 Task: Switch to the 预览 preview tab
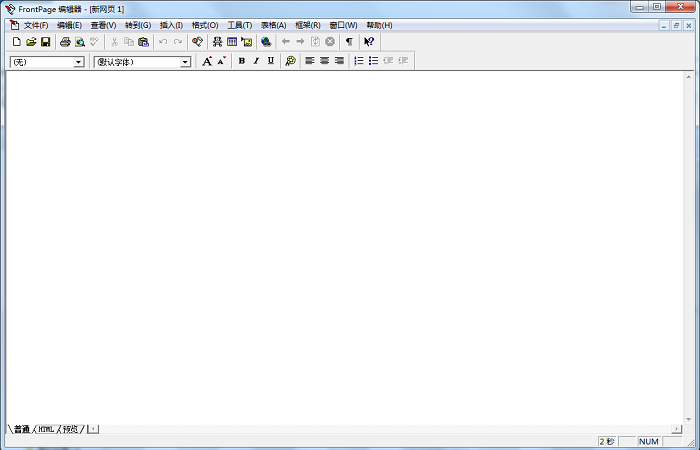point(70,429)
